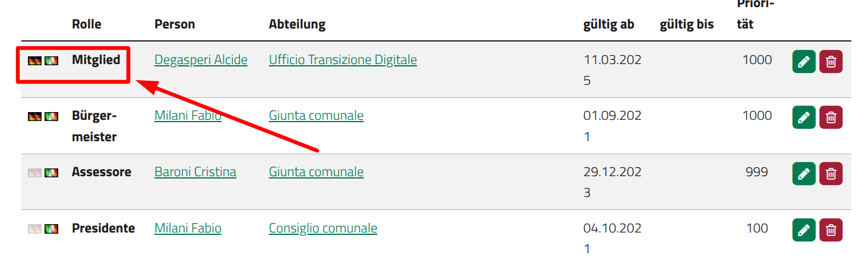The image size is (868, 258).
Task: Open Degasperi Alcide person link
Action: (x=201, y=60)
